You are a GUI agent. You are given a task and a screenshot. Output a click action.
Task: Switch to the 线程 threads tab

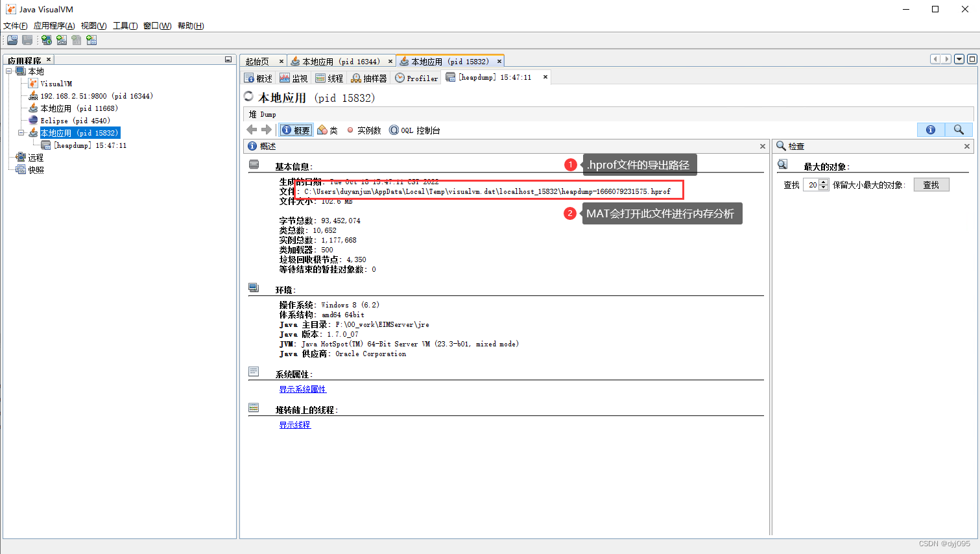coord(329,78)
